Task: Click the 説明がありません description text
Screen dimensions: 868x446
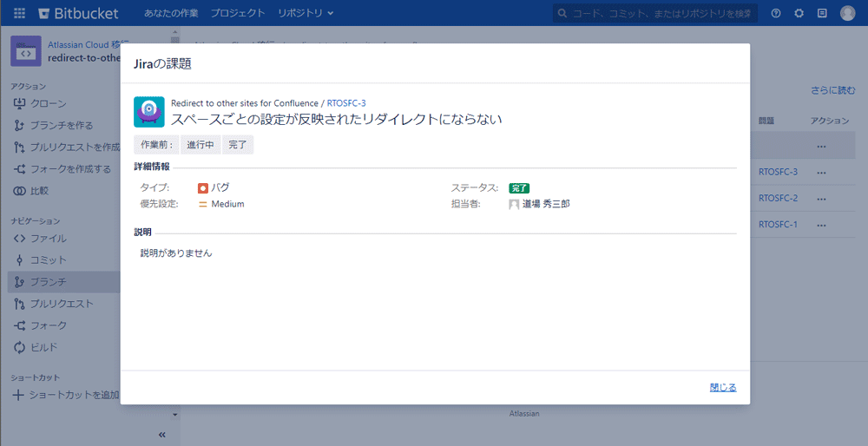Action: point(176,253)
